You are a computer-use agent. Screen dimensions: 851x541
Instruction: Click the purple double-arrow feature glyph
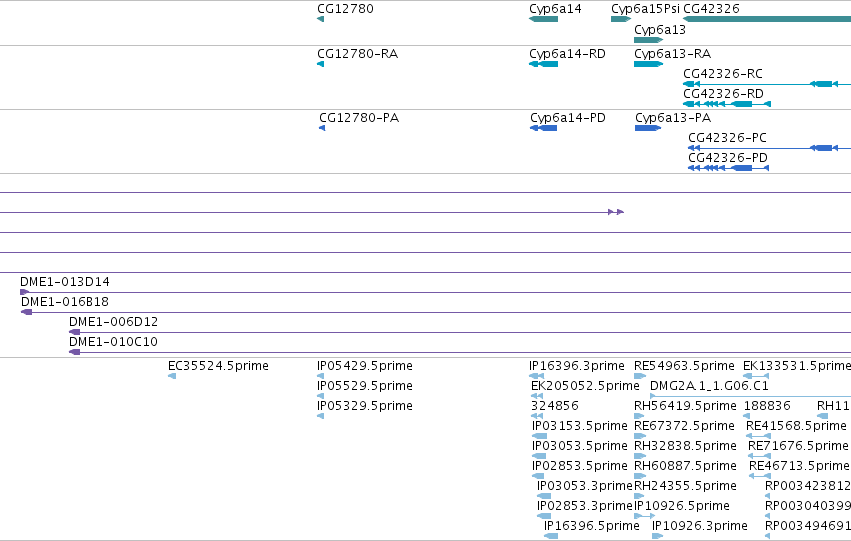click(616, 212)
